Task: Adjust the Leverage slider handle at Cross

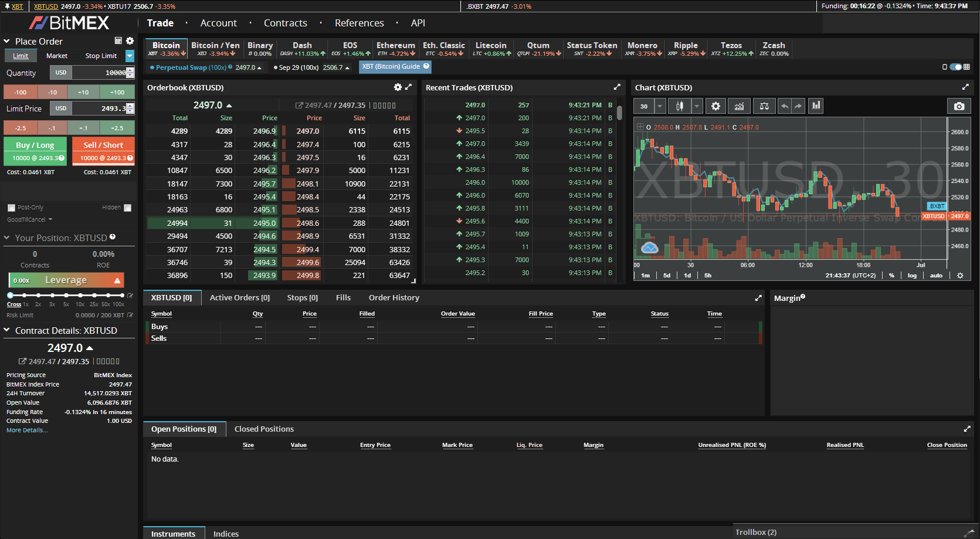Action: [10, 296]
